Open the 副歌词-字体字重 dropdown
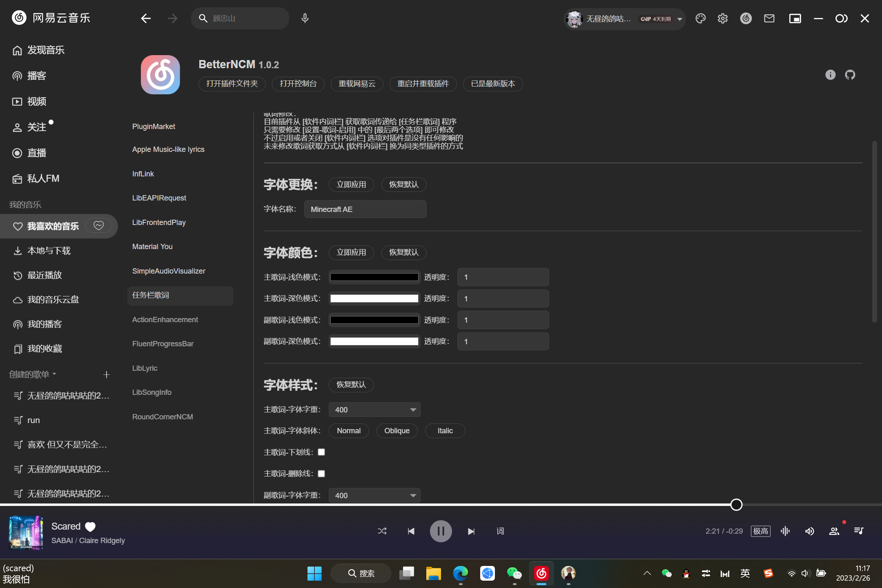The width and height of the screenshot is (882, 588). [x=374, y=495]
